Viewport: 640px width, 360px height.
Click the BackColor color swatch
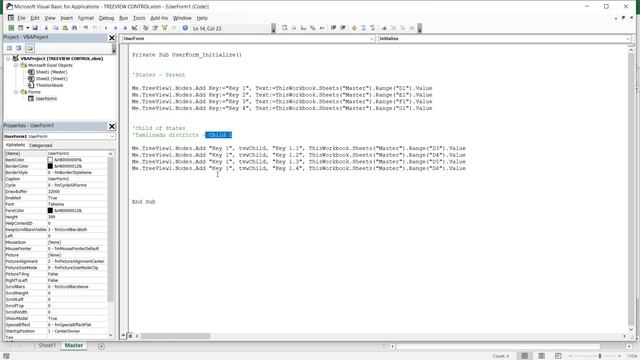[50, 160]
